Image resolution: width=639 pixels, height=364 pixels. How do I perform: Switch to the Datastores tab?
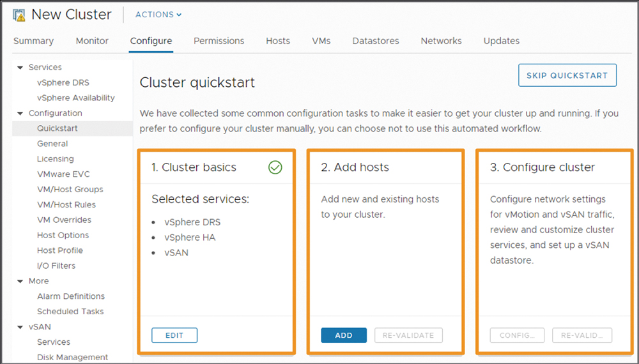tap(376, 41)
